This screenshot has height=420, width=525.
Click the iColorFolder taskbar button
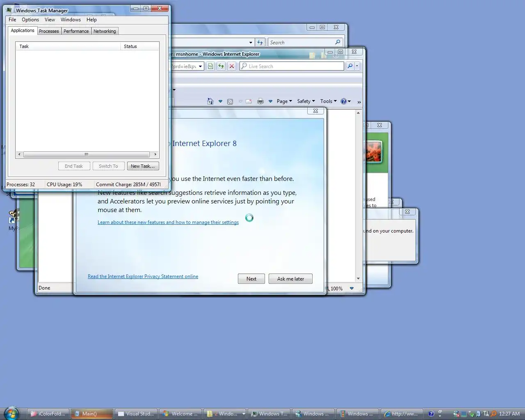(48, 414)
